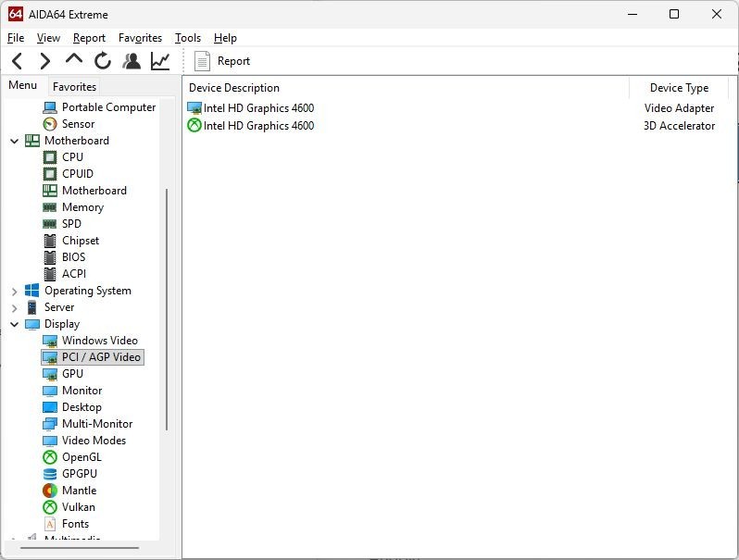Collapse the Motherboard tree branch

tap(15, 141)
